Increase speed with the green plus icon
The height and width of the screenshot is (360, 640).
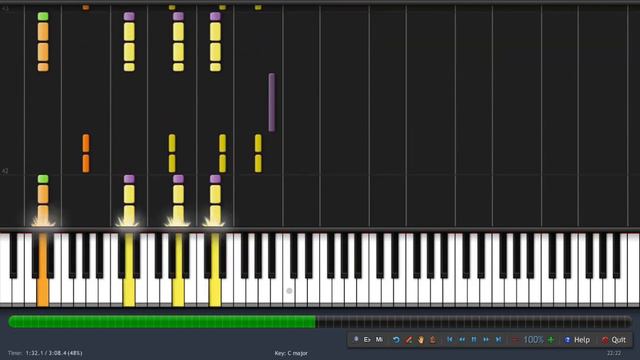[551, 340]
